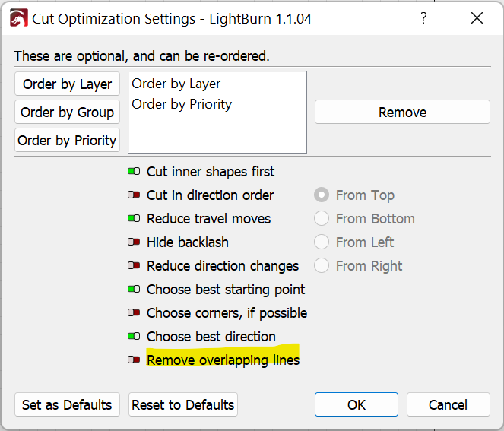Select Order by Priority list entry
Viewport: 504px width, 431px height.
pyautogui.click(x=182, y=104)
